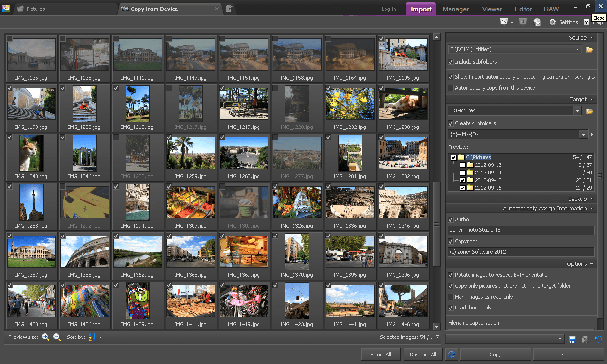Screen dimensions: 607x364
Task: Enable Mark images as read-only
Action: 451,297
